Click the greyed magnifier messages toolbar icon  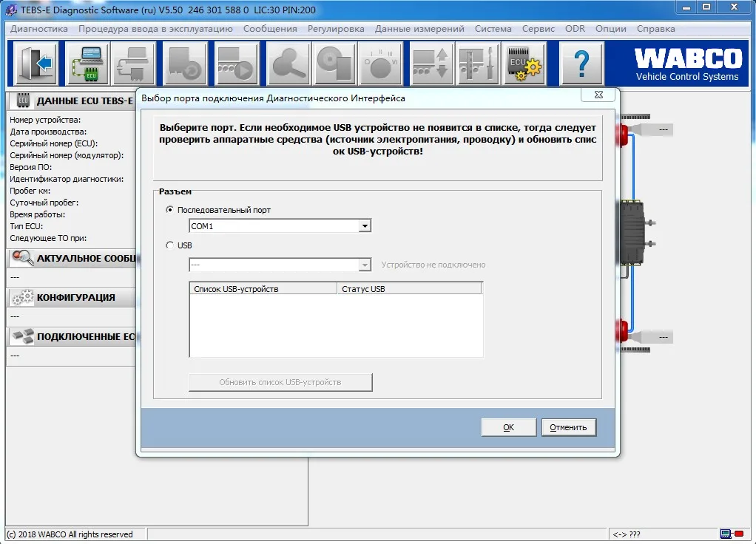(288, 64)
